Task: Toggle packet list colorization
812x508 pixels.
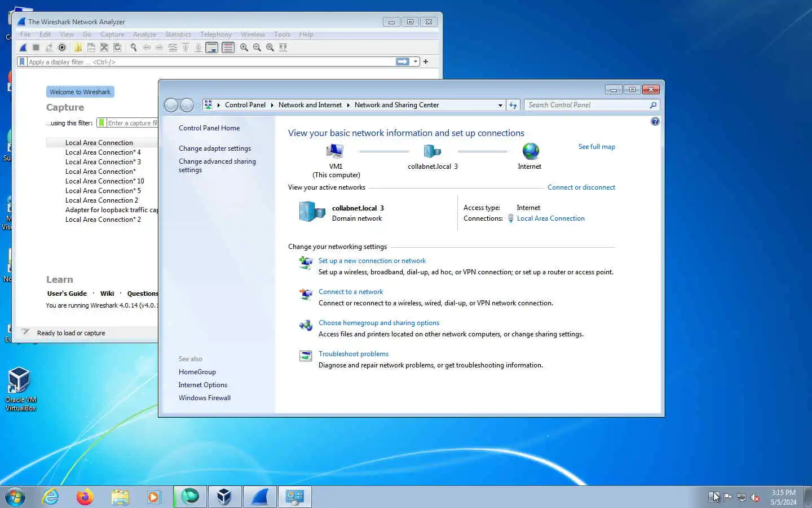Action: [x=228, y=47]
